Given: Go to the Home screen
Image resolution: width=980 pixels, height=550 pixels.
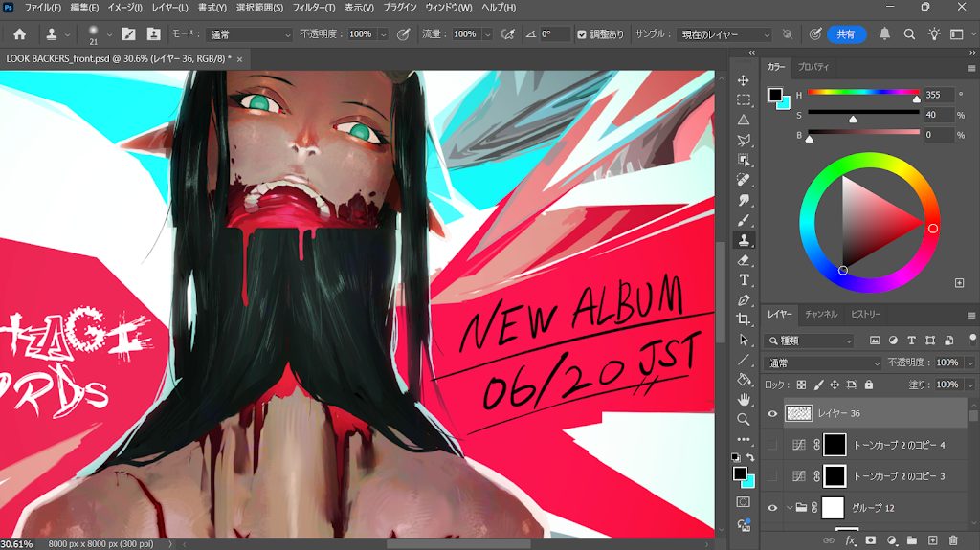Looking at the screenshot, I should pyautogui.click(x=20, y=34).
